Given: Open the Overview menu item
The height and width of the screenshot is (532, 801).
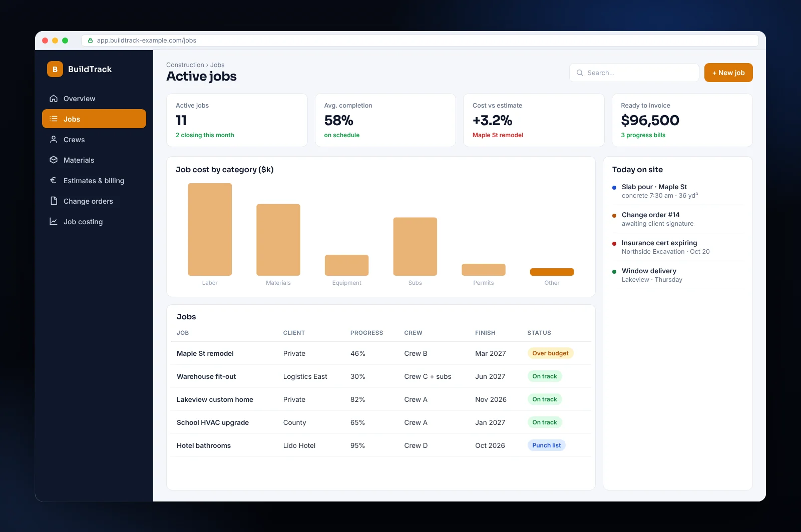Looking at the screenshot, I should point(94,99).
